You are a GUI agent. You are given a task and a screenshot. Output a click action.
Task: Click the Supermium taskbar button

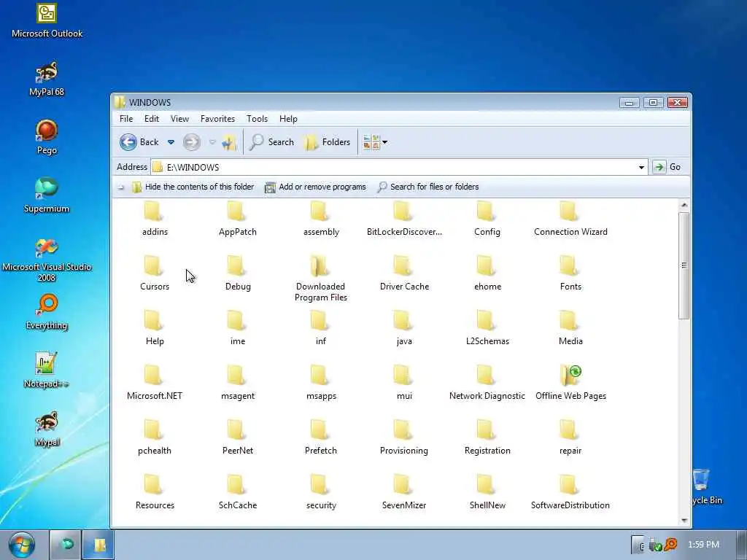(x=66, y=544)
